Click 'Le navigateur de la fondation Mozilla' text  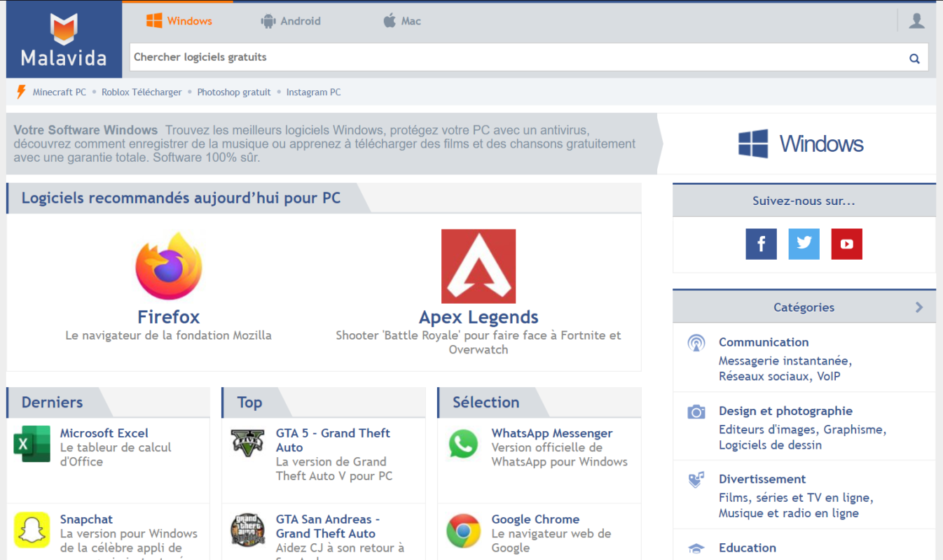tap(168, 335)
